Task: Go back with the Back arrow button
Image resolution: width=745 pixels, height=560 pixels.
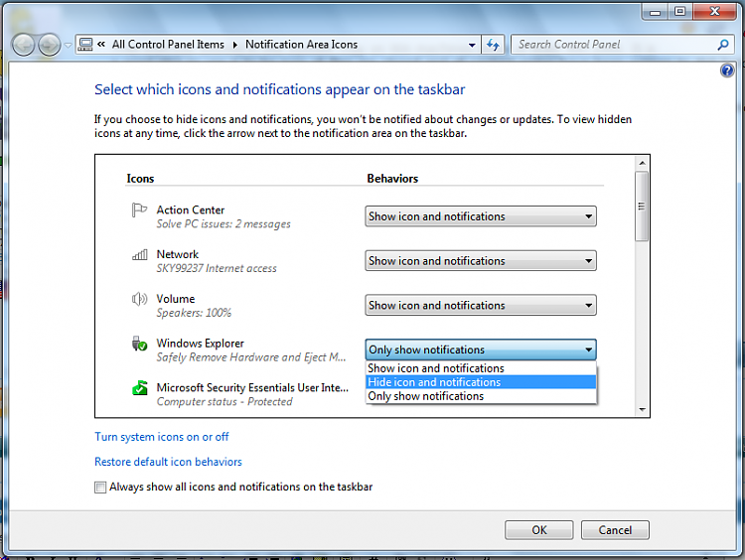Action: tap(23, 45)
